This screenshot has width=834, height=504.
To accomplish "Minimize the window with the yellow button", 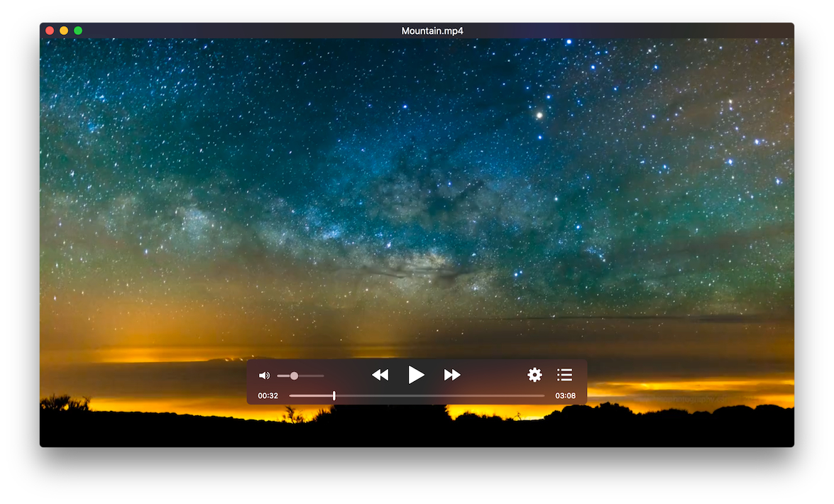I will [x=64, y=31].
